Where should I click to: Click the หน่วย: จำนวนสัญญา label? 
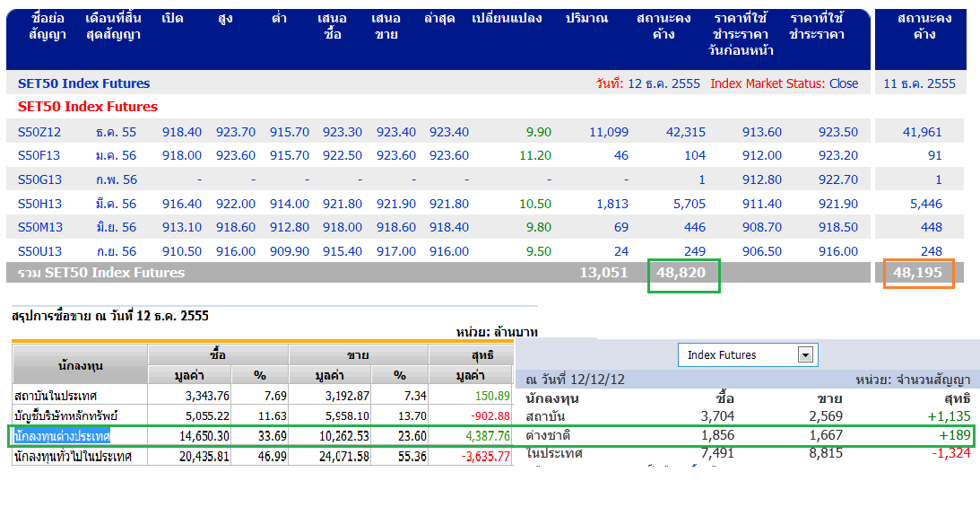coord(913,380)
